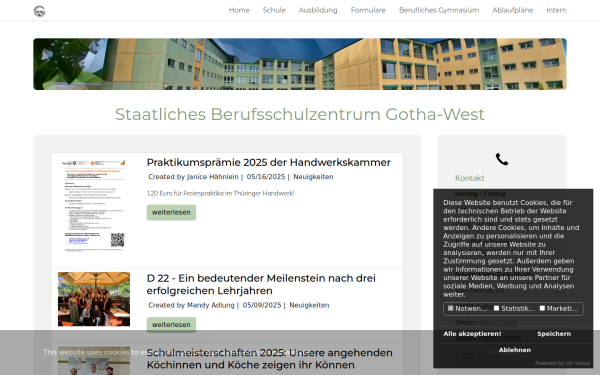Enable the Statistik cookies checkbox
The image size is (600, 375).
pyautogui.click(x=496, y=308)
